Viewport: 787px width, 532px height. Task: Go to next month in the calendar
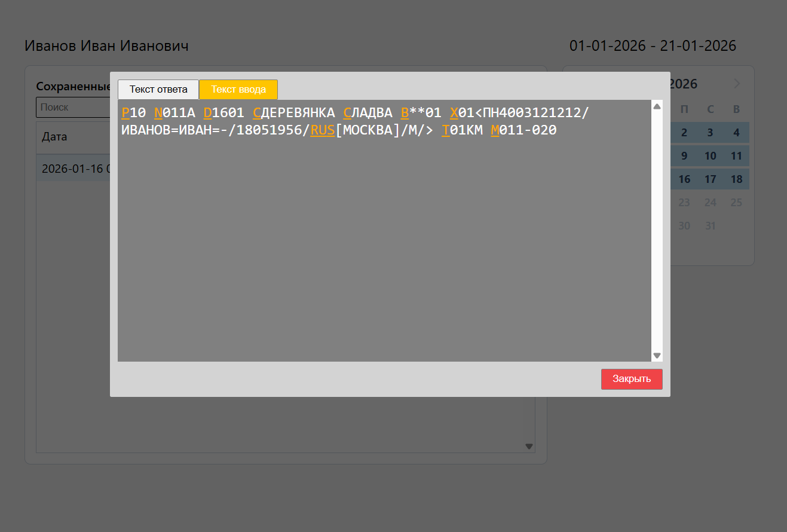point(737,84)
